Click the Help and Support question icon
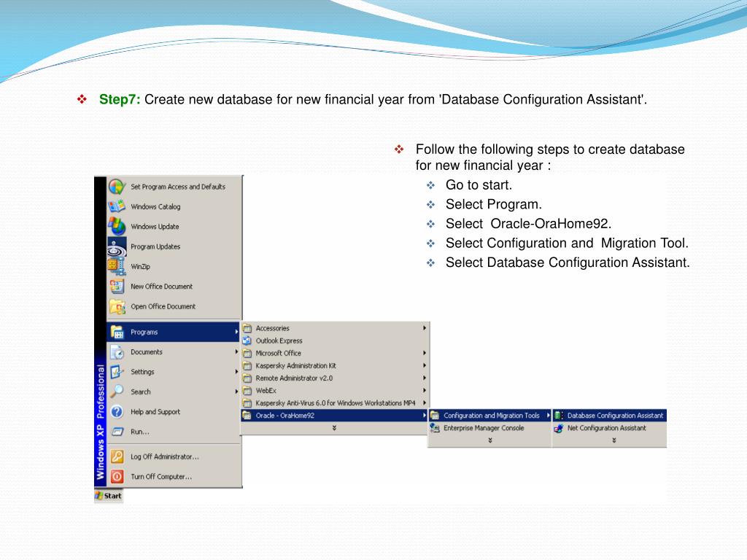Image resolution: width=747 pixels, height=560 pixels. 117,411
